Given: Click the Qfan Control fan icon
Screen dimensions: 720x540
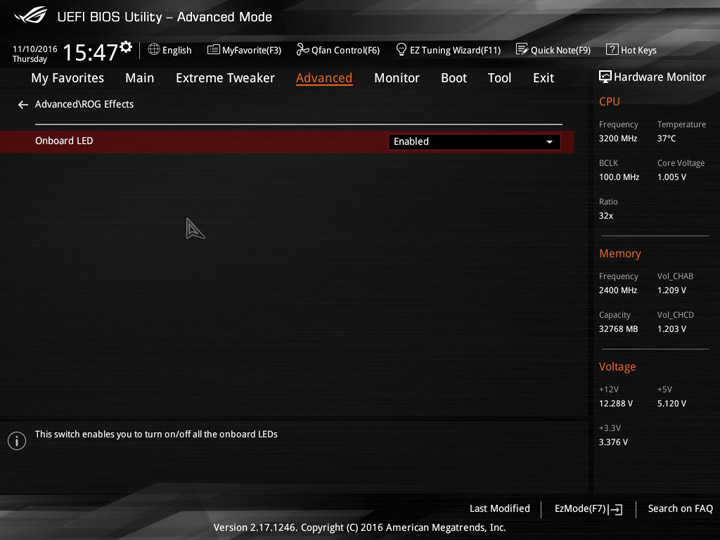Looking at the screenshot, I should click(302, 49).
